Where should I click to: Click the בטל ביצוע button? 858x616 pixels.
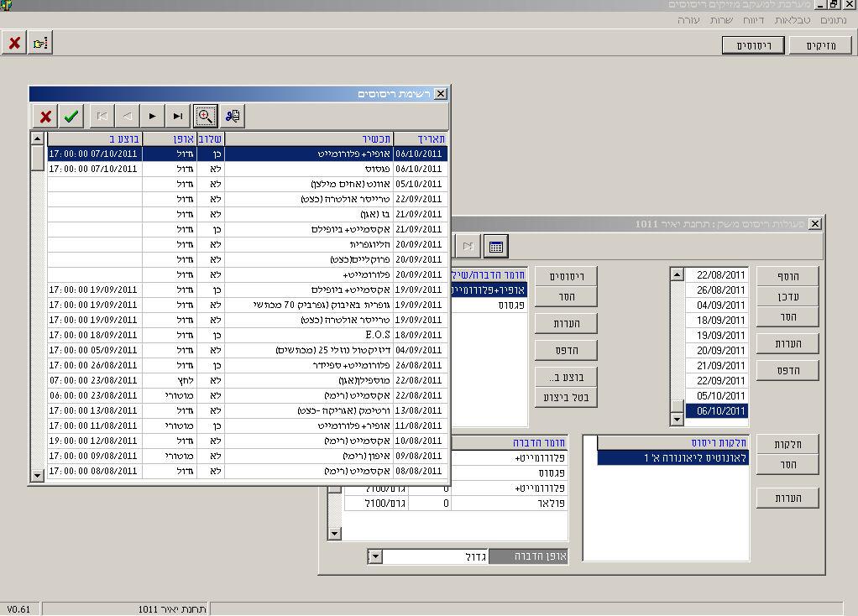tap(566, 397)
